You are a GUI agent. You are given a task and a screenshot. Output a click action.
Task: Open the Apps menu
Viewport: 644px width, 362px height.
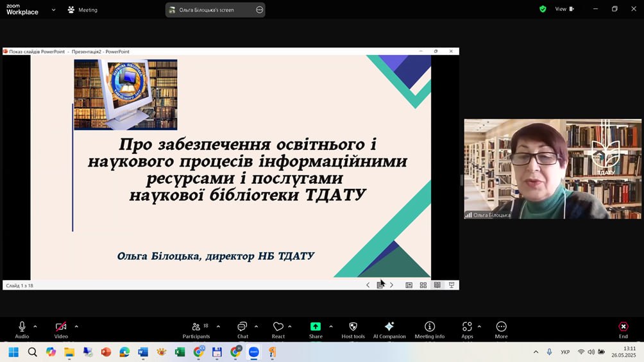click(x=467, y=330)
